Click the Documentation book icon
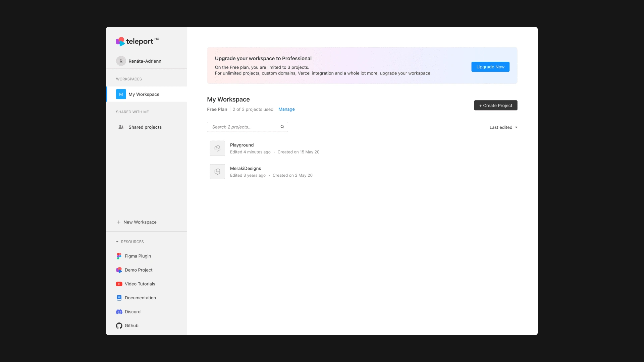The image size is (644, 362). (x=119, y=298)
